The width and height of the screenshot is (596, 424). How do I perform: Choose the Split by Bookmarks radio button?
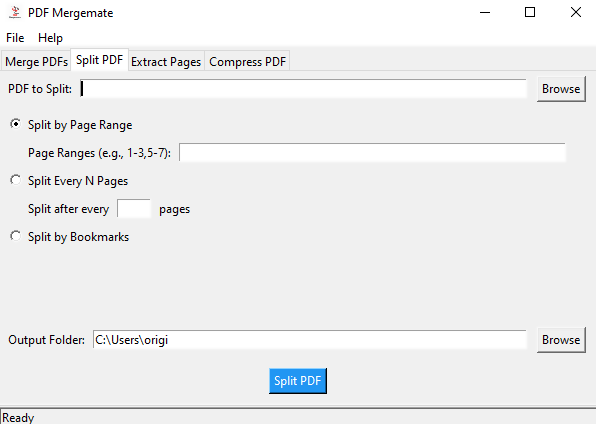pyautogui.click(x=16, y=236)
